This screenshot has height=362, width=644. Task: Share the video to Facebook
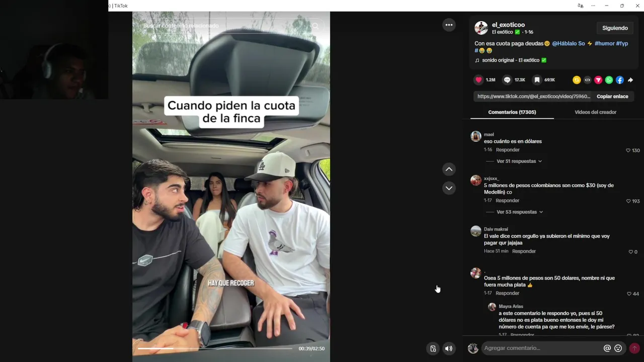(620, 80)
